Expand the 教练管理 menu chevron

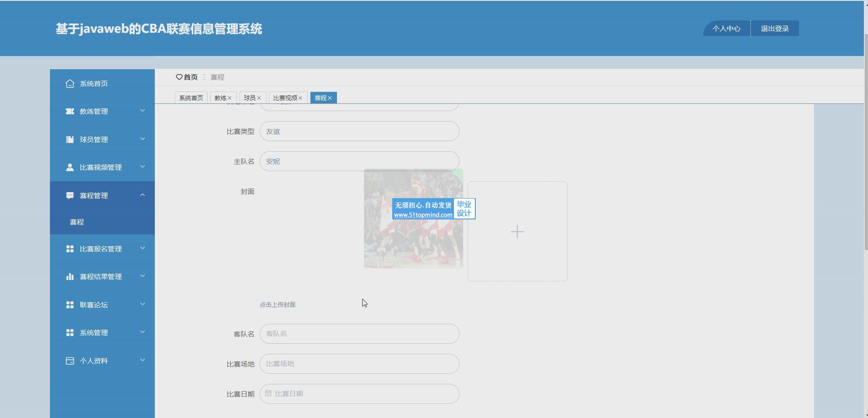pos(143,110)
